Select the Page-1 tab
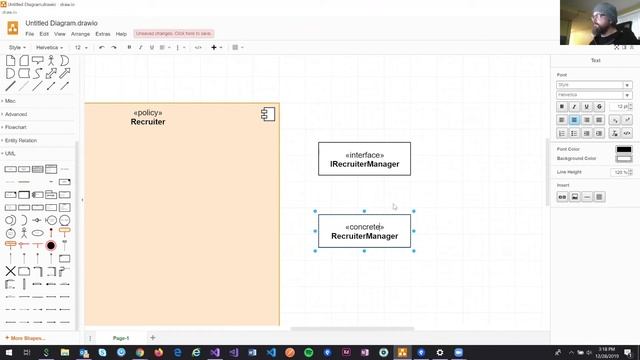 coord(121,338)
